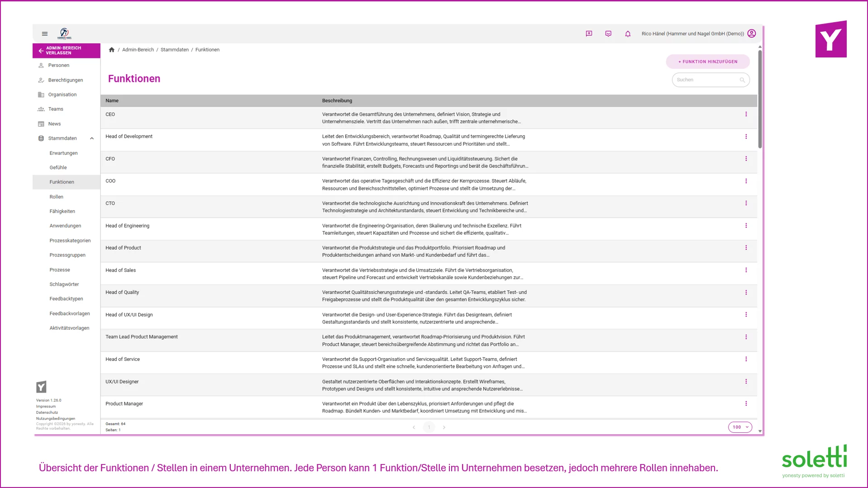Open Rollen under Stammdaten
Screen dimensions: 868x488
point(67,197)
